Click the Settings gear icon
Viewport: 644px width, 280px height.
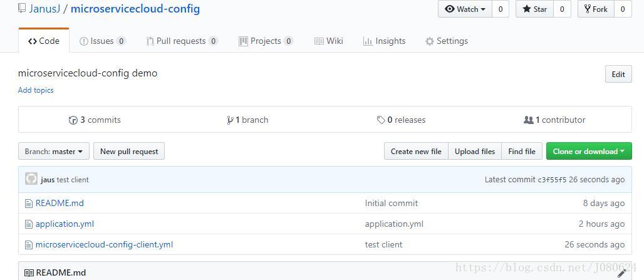pos(430,41)
